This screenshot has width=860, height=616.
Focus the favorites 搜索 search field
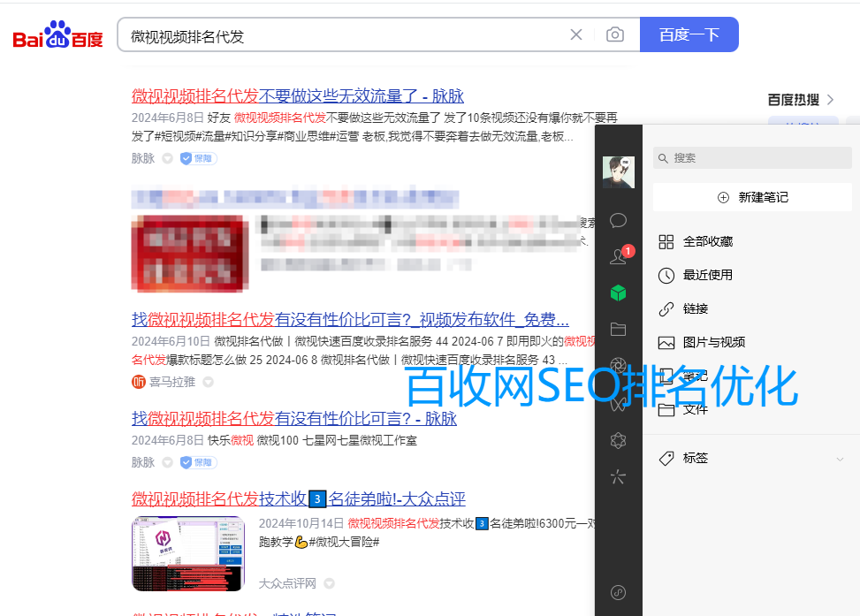[752, 158]
